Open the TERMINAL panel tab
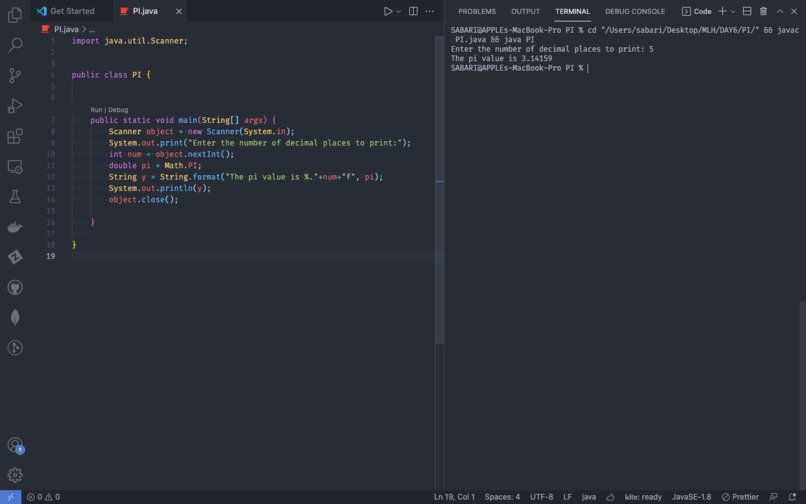Image resolution: width=806 pixels, height=504 pixels. pyautogui.click(x=573, y=11)
